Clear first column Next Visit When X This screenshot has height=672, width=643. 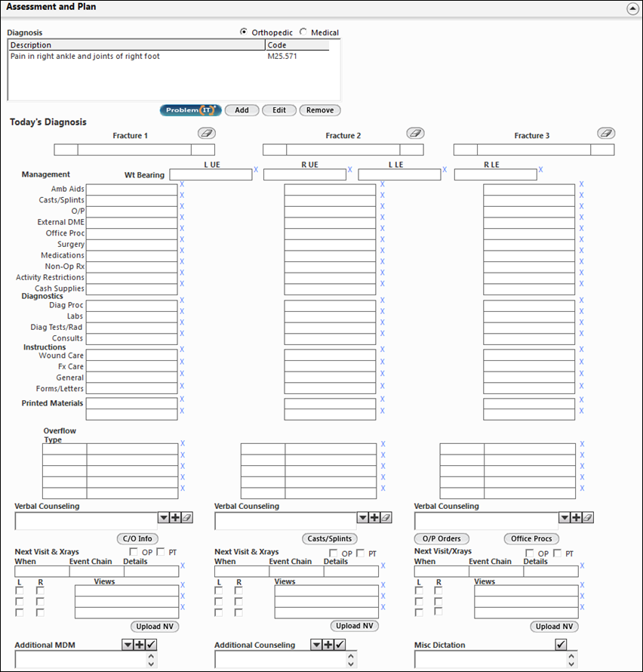click(x=183, y=566)
